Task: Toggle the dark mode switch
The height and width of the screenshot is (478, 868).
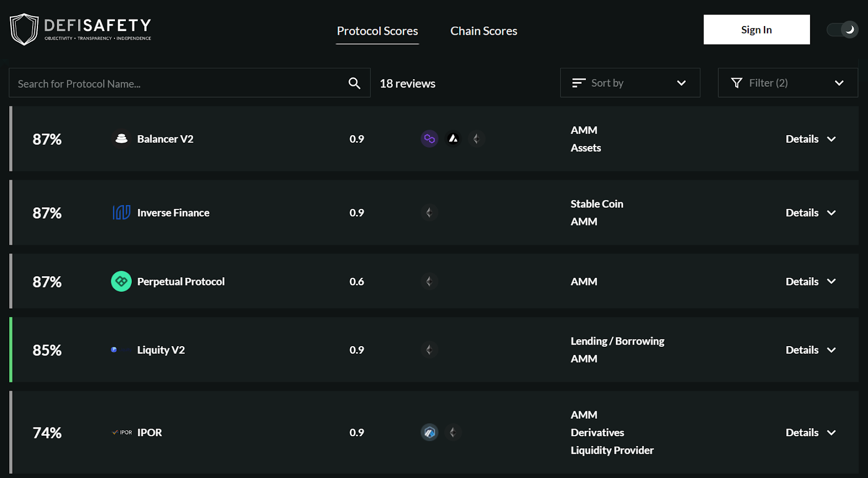Action: [843, 30]
